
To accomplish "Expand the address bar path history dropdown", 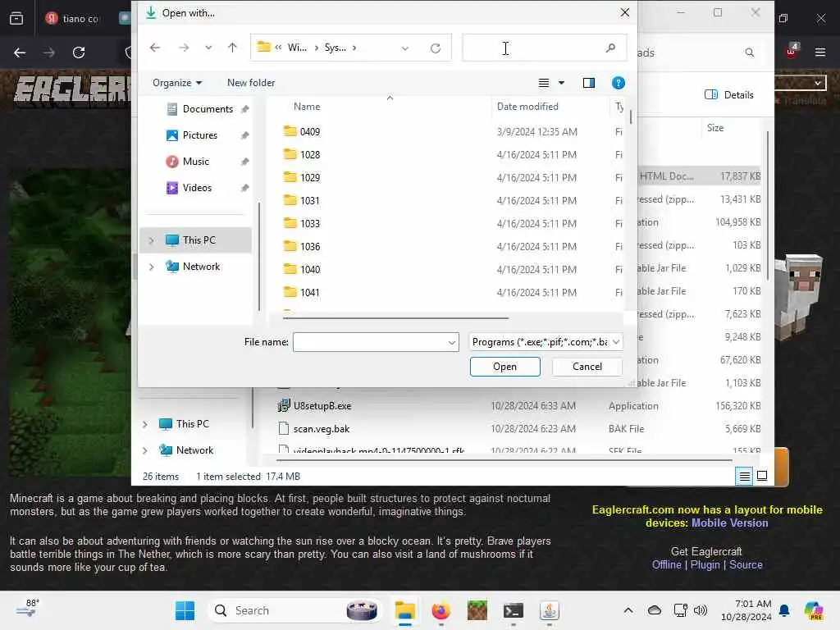I will point(405,48).
